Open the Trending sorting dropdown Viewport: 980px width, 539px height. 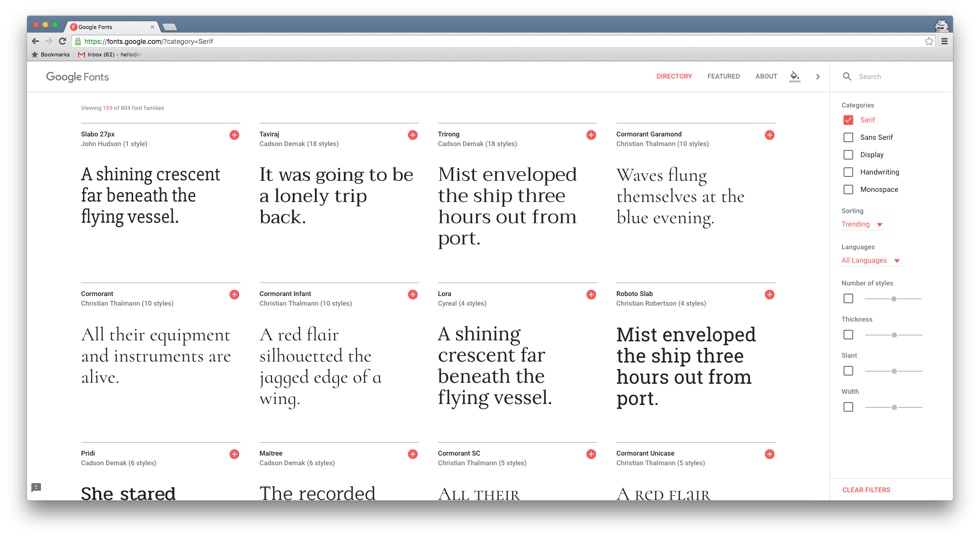[862, 224]
